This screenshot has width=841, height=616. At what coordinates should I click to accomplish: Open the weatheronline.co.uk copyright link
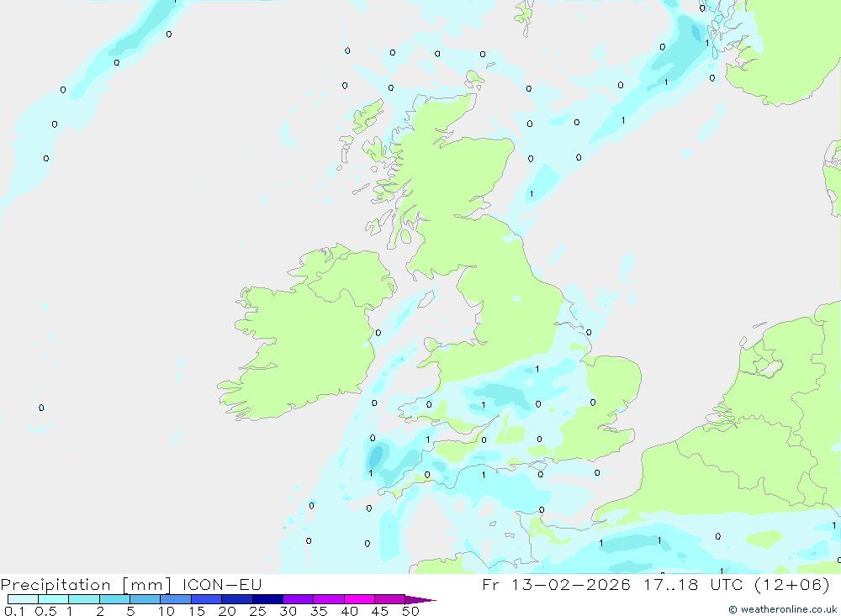click(x=782, y=609)
